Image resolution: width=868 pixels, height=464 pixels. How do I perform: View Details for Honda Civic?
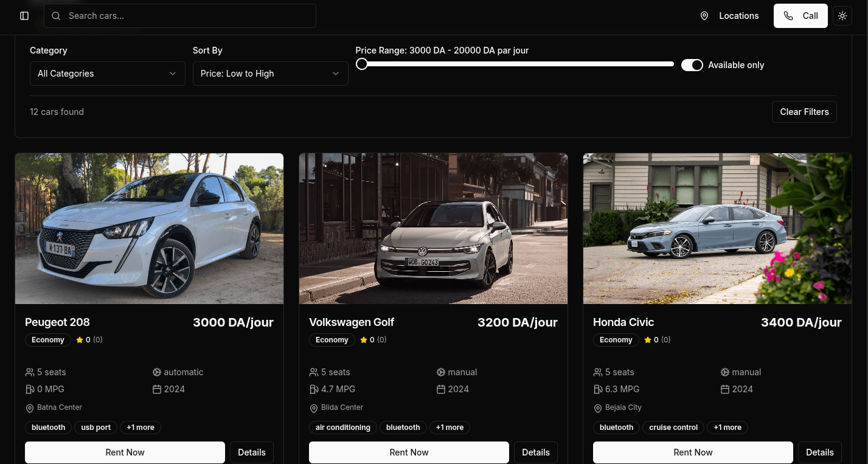pos(820,452)
